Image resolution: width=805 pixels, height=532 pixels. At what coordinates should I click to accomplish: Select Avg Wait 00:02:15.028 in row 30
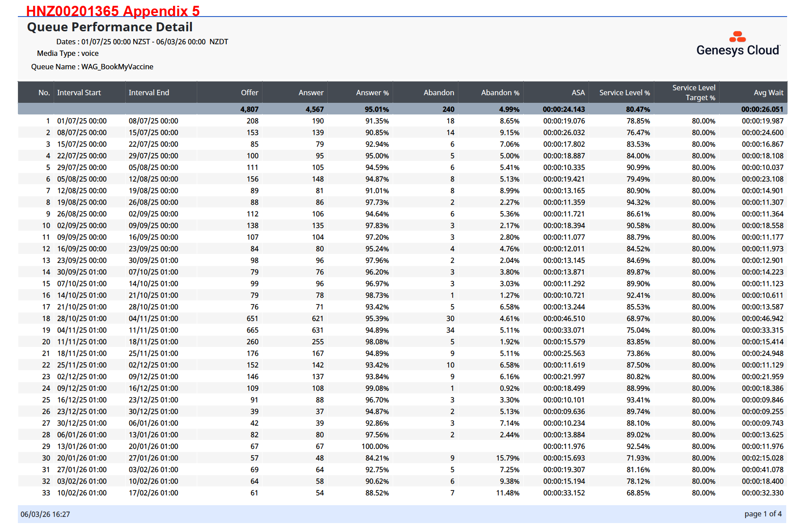point(763,458)
